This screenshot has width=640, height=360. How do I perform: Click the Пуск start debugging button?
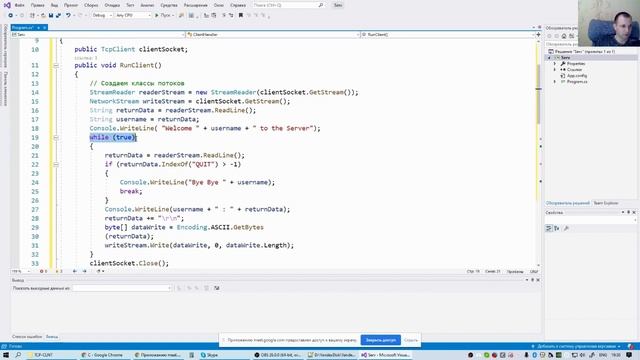[163, 16]
